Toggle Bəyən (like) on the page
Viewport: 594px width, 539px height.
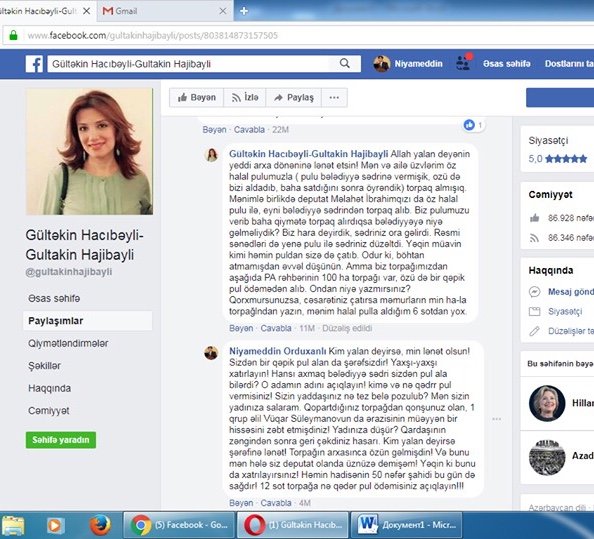(197, 98)
